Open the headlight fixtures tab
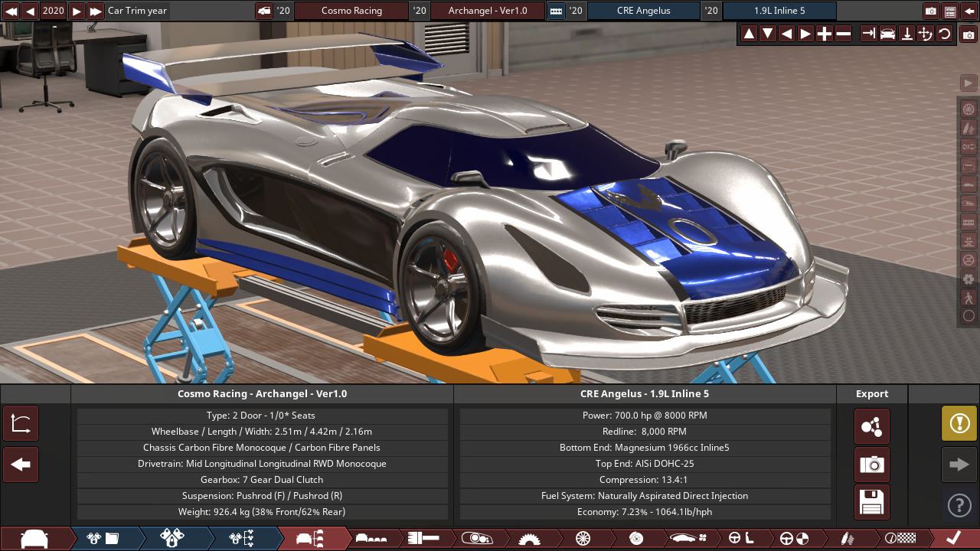 click(476, 539)
